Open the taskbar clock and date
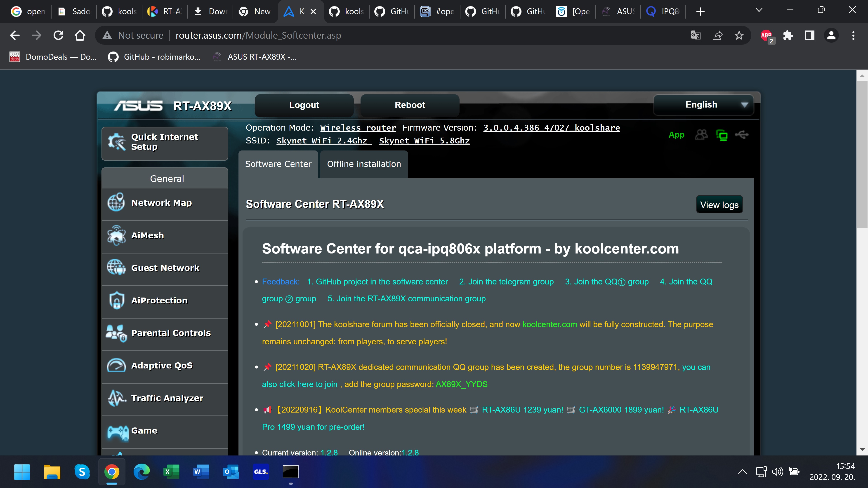Viewport: 868px width, 488px height. [832, 472]
